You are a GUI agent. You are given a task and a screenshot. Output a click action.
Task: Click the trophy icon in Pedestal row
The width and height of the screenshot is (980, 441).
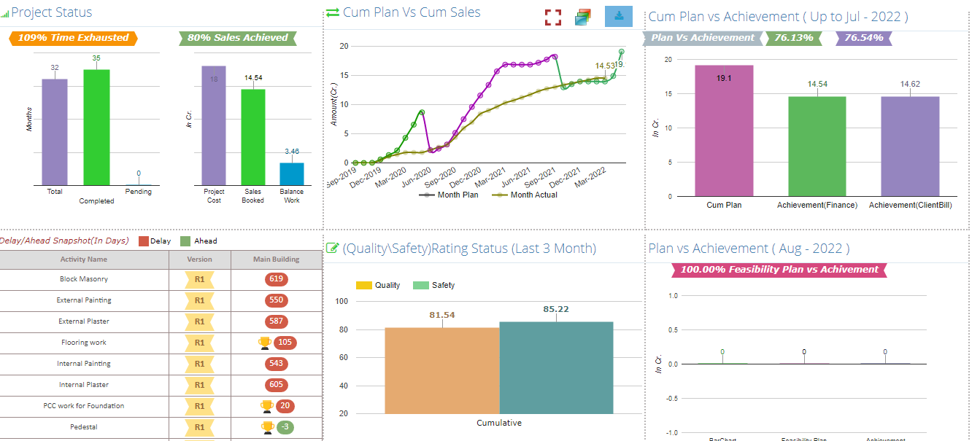click(268, 427)
